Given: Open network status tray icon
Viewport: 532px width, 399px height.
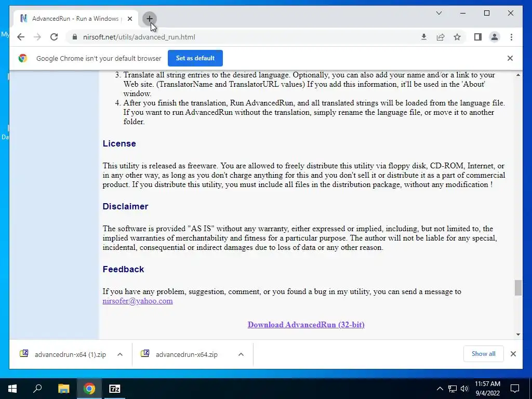Looking at the screenshot, I should pyautogui.click(x=453, y=389).
